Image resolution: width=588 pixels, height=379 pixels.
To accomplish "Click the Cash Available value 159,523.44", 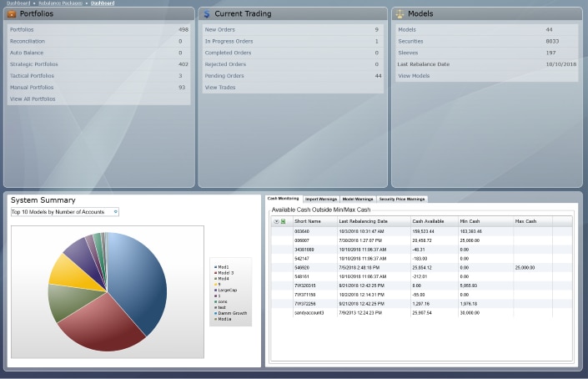I will (423, 231).
